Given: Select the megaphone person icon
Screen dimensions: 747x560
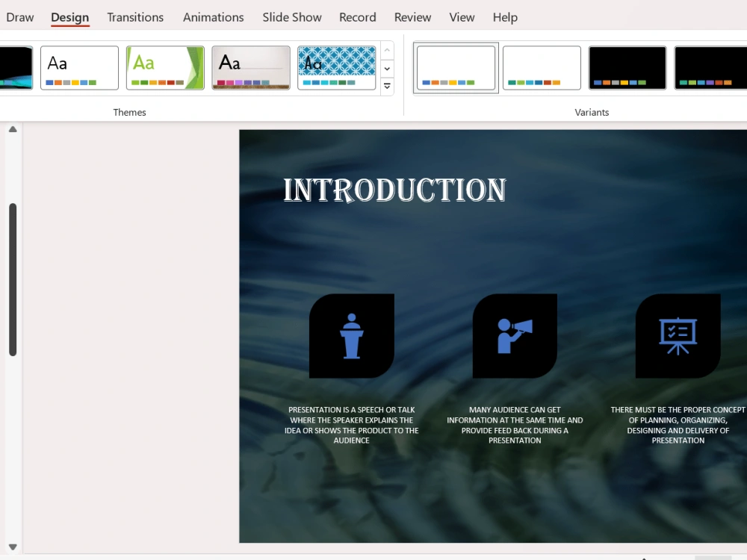Looking at the screenshot, I should [x=515, y=336].
